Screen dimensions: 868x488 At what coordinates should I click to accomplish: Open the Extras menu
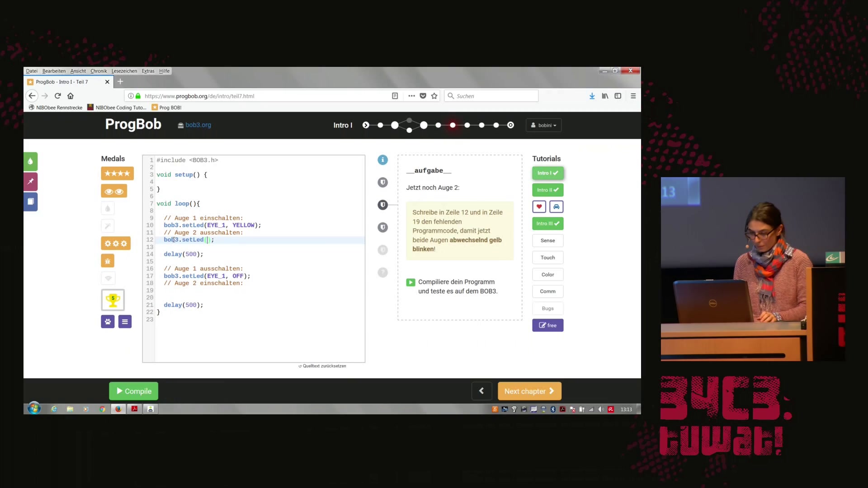coord(148,71)
